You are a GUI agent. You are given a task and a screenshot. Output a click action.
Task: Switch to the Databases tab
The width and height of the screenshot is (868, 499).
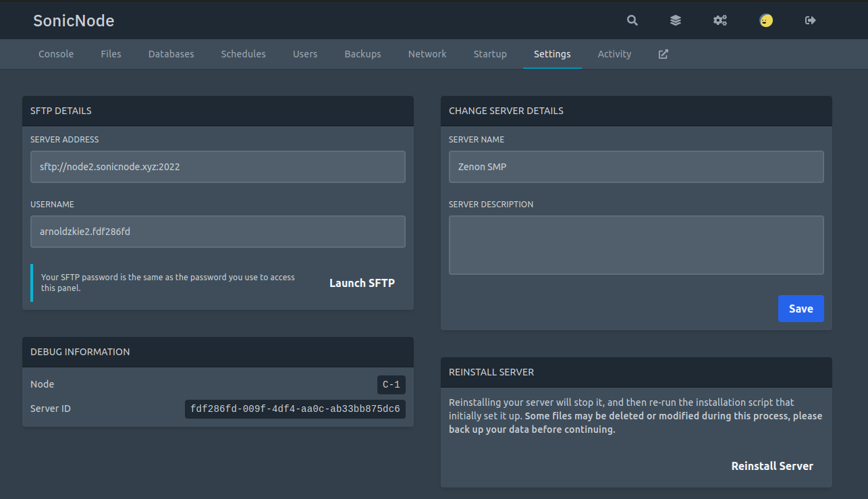click(171, 54)
